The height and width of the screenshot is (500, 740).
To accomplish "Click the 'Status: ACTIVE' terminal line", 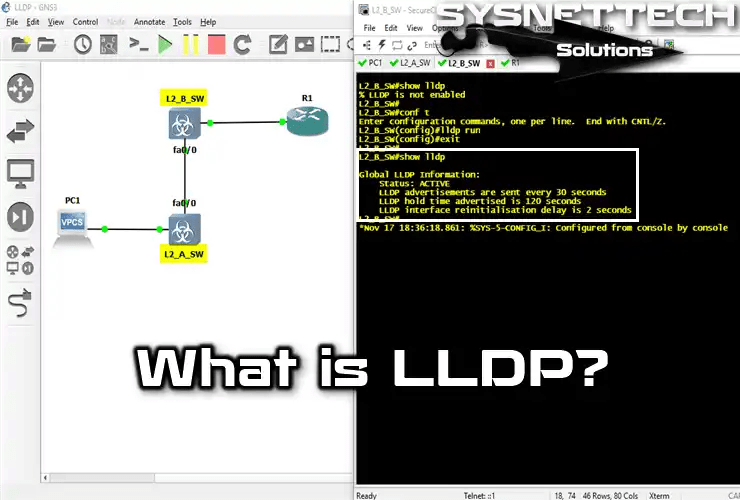I will pos(414,184).
